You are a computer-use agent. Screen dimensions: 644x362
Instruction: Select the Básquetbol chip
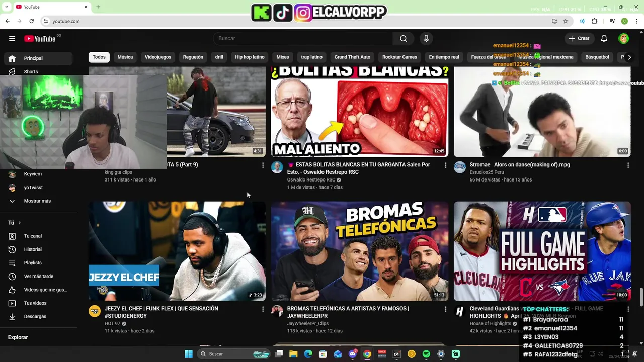597,57
